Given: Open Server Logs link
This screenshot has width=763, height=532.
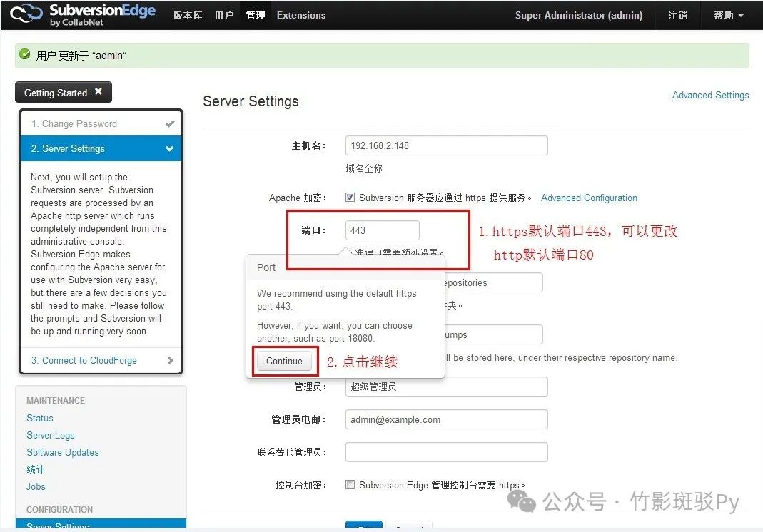Looking at the screenshot, I should click(51, 435).
